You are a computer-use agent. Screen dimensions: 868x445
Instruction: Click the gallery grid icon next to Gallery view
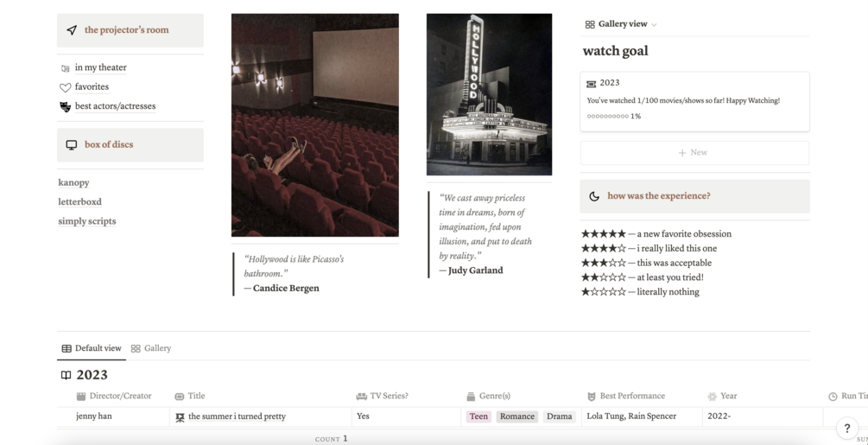(x=590, y=24)
